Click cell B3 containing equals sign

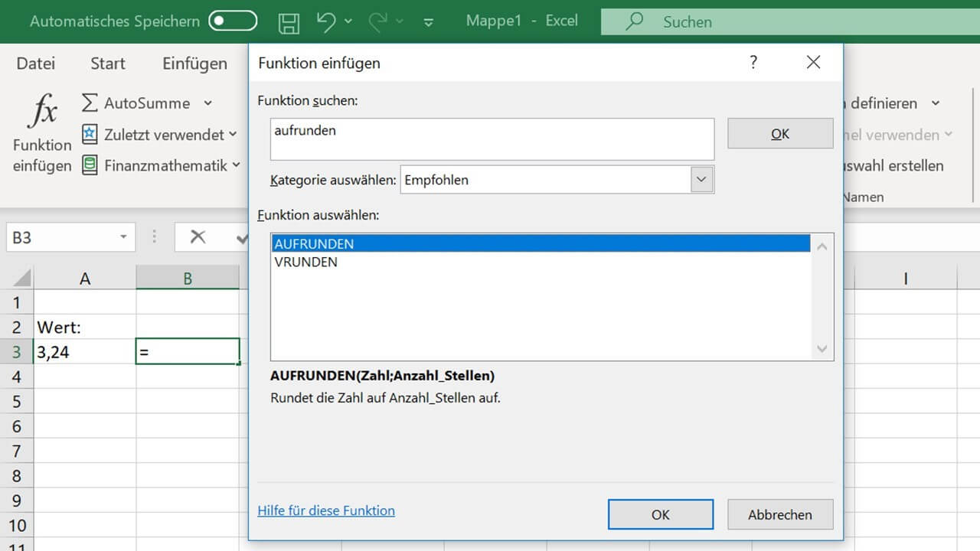click(188, 352)
